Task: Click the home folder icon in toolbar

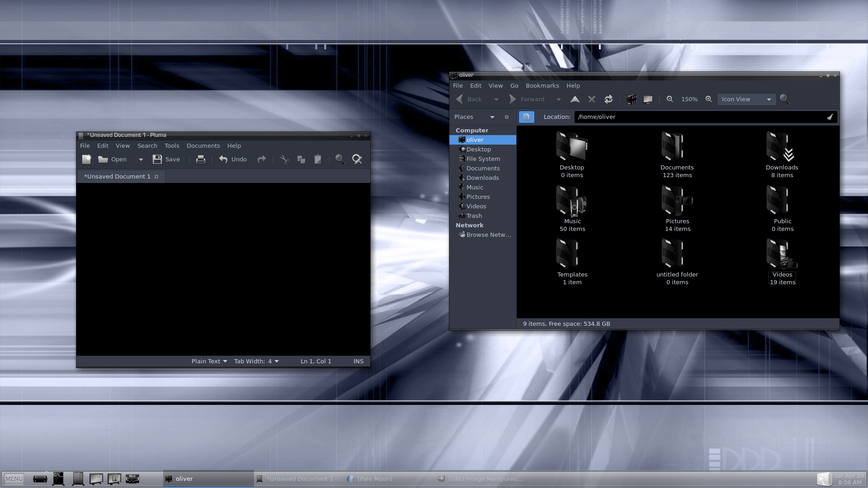Action: [x=631, y=99]
